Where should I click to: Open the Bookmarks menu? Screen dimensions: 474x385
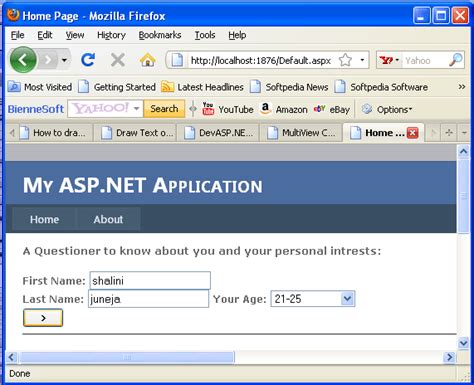tap(160, 35)
